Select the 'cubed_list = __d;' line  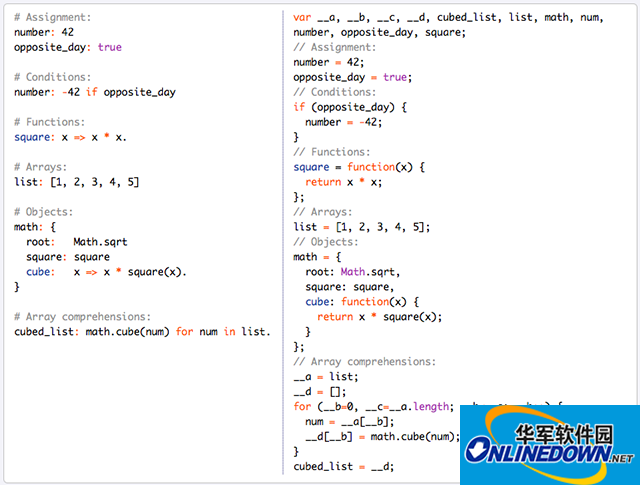[x=344, y=467]
